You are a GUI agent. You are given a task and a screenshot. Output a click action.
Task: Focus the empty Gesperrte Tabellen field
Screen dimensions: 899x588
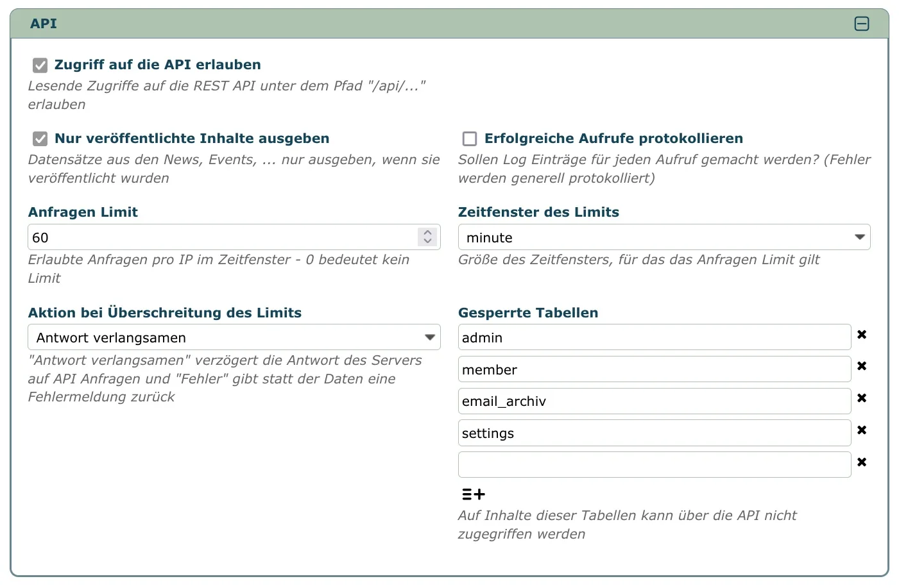[x=654, y=465]
